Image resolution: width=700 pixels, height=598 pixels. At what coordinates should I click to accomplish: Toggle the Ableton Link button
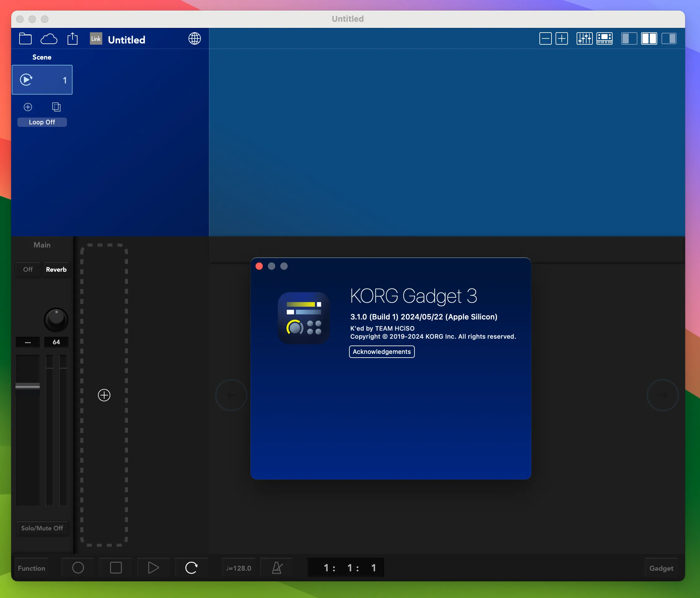tap(96, 38)
